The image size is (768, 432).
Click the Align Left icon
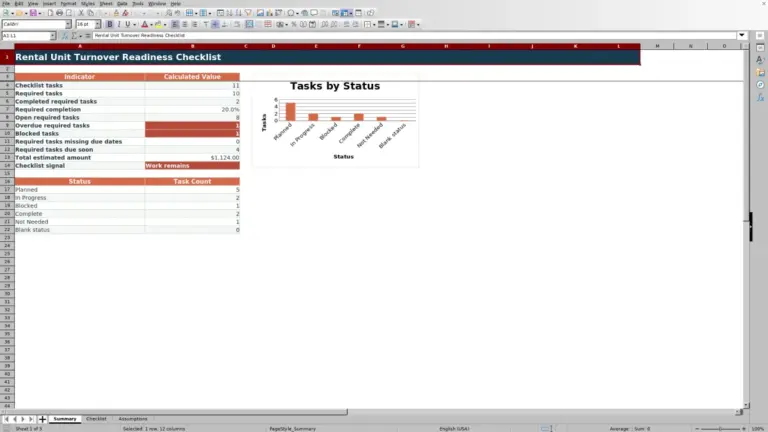(175, 24)
